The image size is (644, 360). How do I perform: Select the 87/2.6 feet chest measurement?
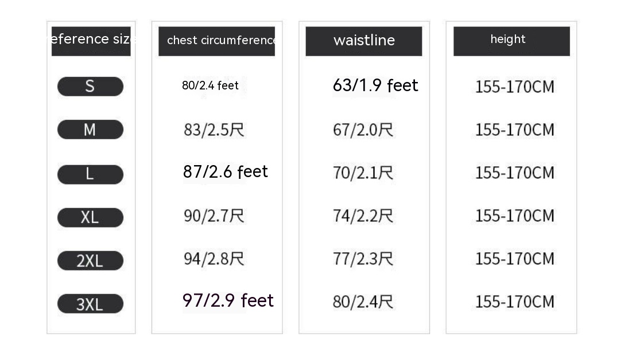pos(226,172)
